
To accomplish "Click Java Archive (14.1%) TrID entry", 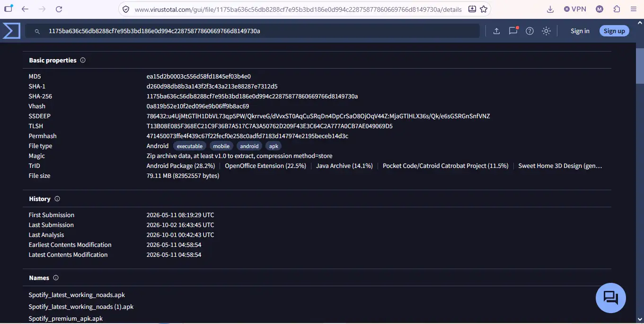I will (344, 166).
